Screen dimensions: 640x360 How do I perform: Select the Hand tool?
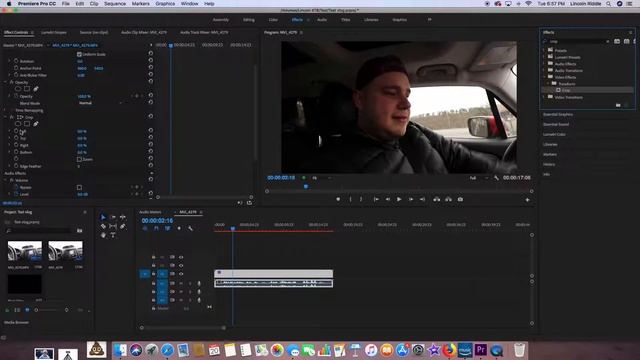coord(103,235)
